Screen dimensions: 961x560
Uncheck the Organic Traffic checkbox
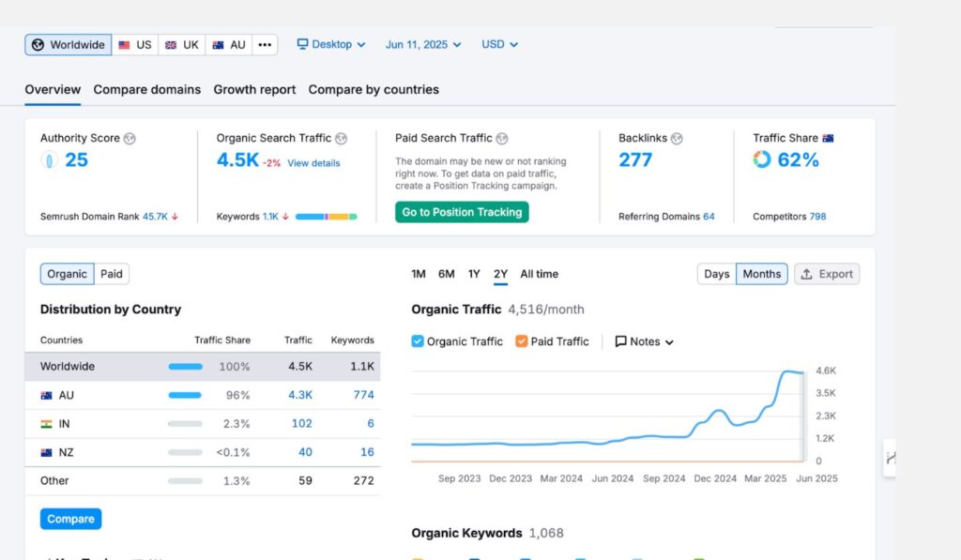[x=418, y=341]
